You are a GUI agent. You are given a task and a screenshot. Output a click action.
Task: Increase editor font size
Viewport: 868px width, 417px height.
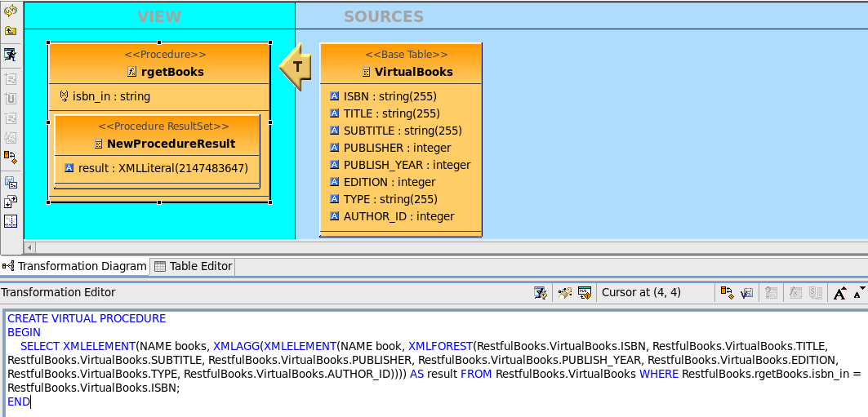coord(840,293)
